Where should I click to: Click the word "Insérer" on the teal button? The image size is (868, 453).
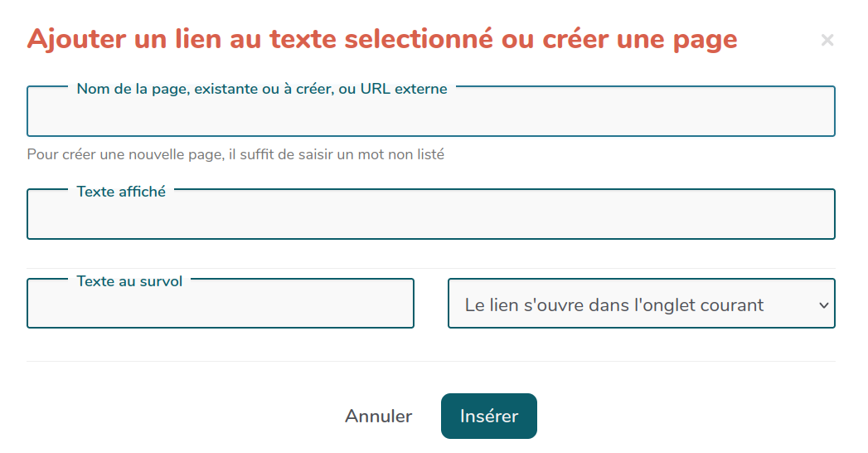(488, 416)
